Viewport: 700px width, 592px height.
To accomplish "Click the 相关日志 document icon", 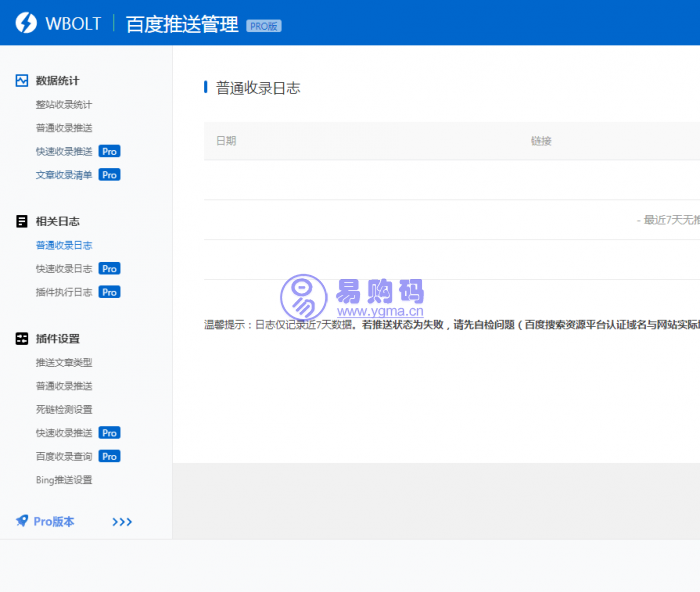I will click(x=22, y=221).
